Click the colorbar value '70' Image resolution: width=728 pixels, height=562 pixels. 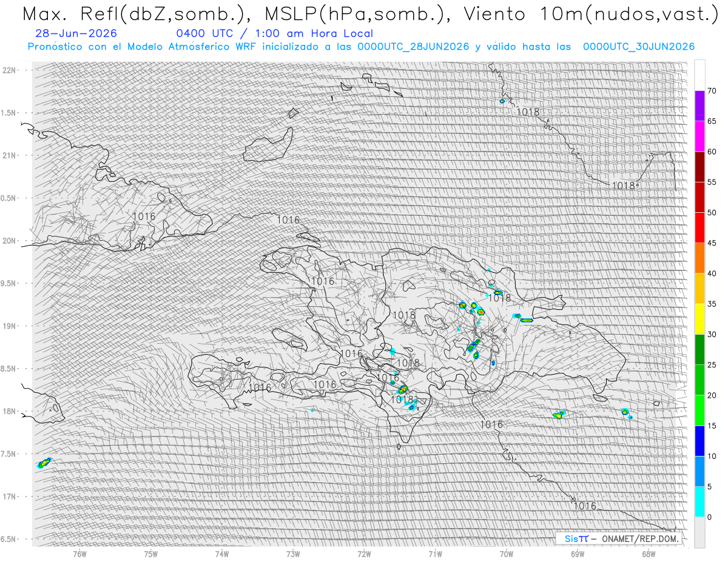coord(712,91)
